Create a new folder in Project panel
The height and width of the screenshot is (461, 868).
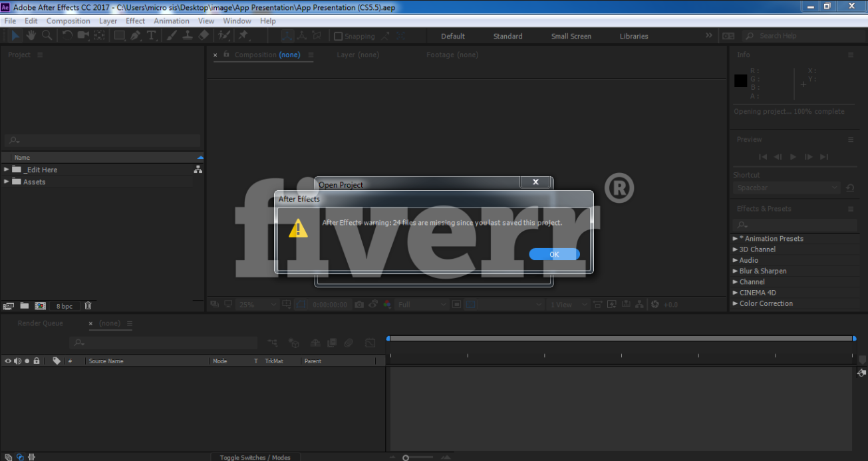pyautogui.click(x=25, y=305)
